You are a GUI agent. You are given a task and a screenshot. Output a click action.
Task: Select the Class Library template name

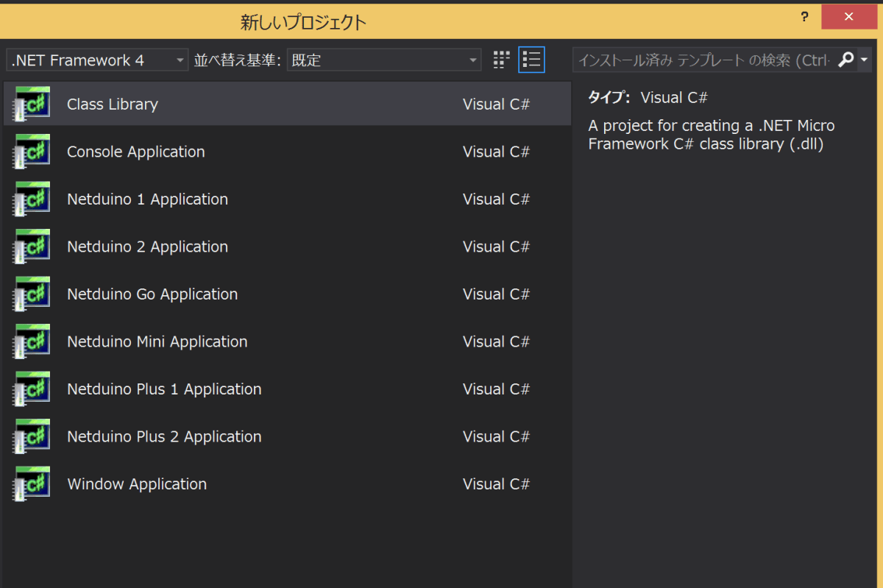[113, 105]
